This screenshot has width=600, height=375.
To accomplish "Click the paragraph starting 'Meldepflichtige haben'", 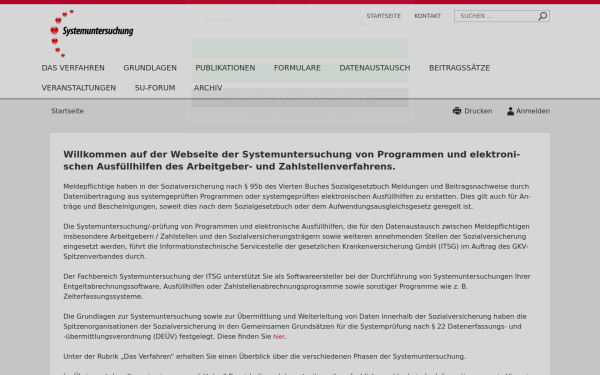I will pyautogui.click(x=297, y=196).
